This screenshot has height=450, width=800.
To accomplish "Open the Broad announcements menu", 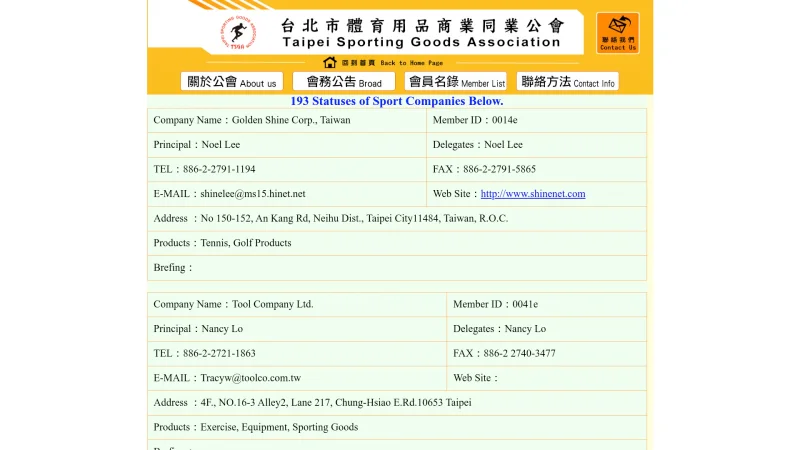I will pyautogui.click(x=344, y=82).
